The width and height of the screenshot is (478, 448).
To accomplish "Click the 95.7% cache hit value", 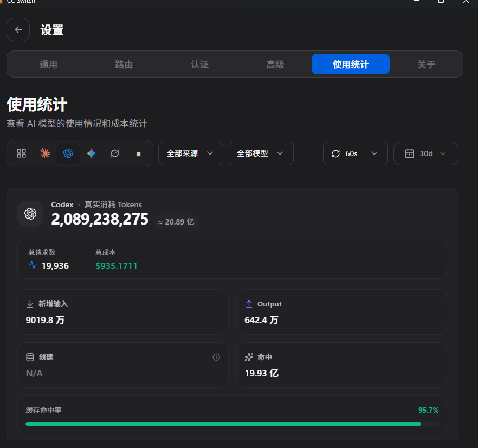I will click(428, 410).
